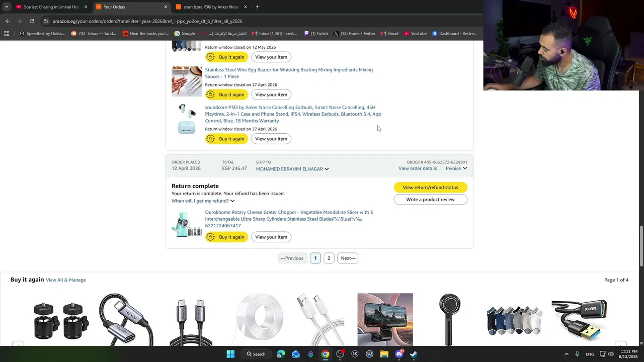Open a new browser tab
Image resolution: width=644 pixels, height=362 pixels.
(x=257, y=7)
